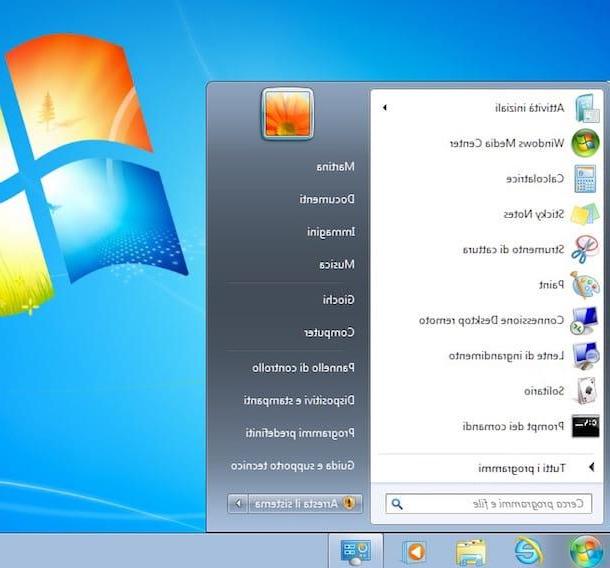This screenshot has height=568, width=610.
Task: Select the Calcolatrice label text
Action: tap(535, 179)
